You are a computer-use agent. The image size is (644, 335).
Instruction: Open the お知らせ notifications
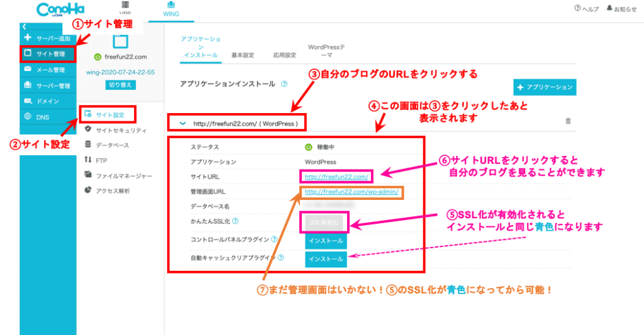point(621,9)
